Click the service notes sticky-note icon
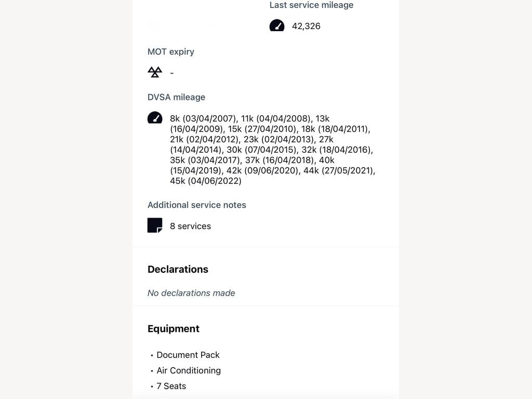Image resolution: width=532 pixels, height=399 pixels. [155, 225]
